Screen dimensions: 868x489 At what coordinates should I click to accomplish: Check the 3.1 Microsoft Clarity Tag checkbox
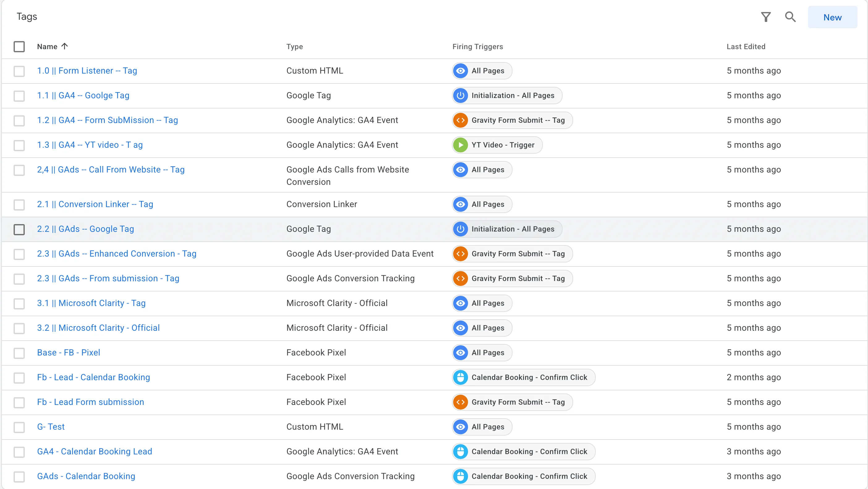(x=19, y=303)
